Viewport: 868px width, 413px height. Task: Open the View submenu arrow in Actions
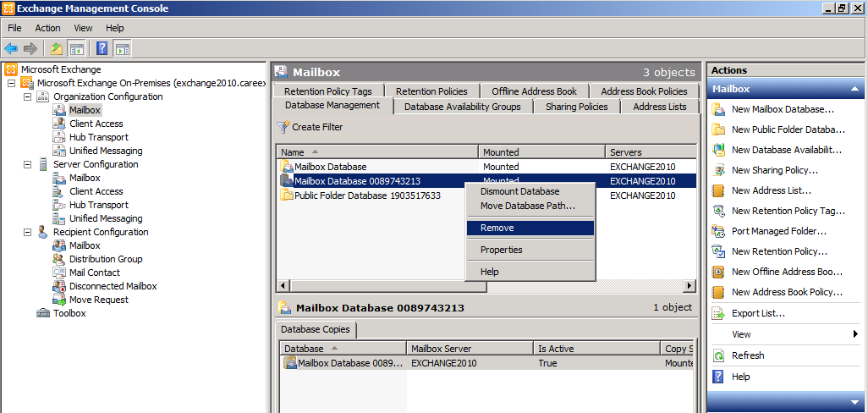(856, 333)
